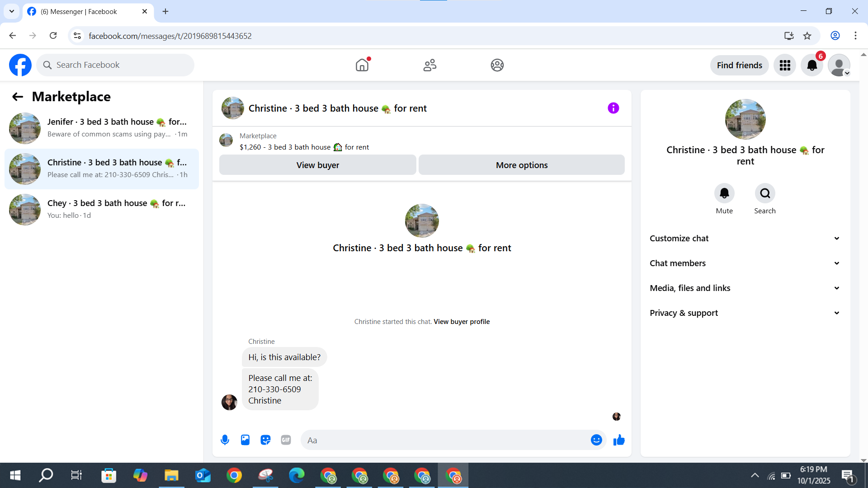
Task: Click the 'Christine started this chat.' text
Action: (x=393, y=322)
